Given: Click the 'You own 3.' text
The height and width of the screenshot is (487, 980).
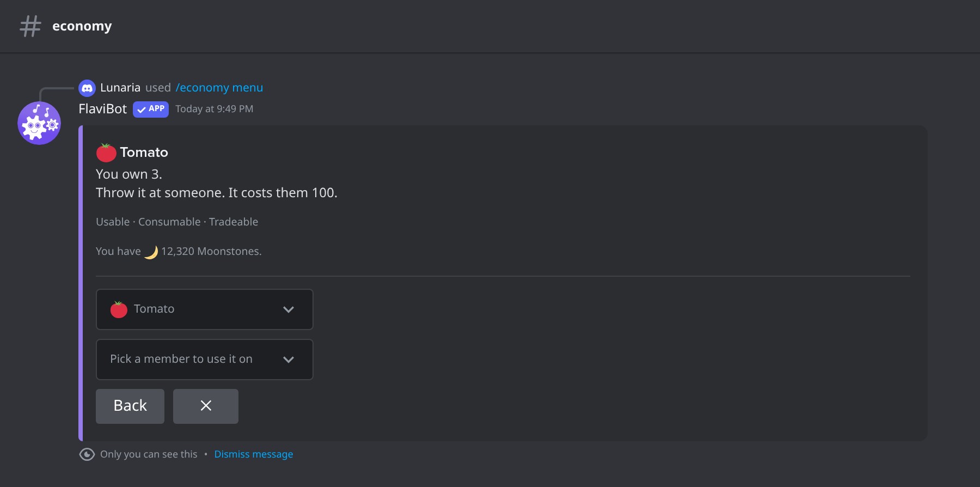Looking at the screenshot, I should (129, 174).
